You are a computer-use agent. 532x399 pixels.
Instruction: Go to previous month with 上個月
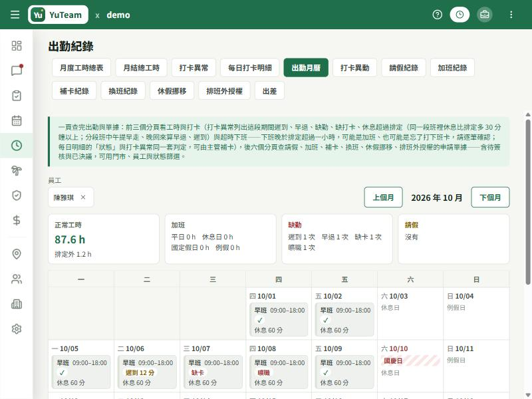click(384, 197)
